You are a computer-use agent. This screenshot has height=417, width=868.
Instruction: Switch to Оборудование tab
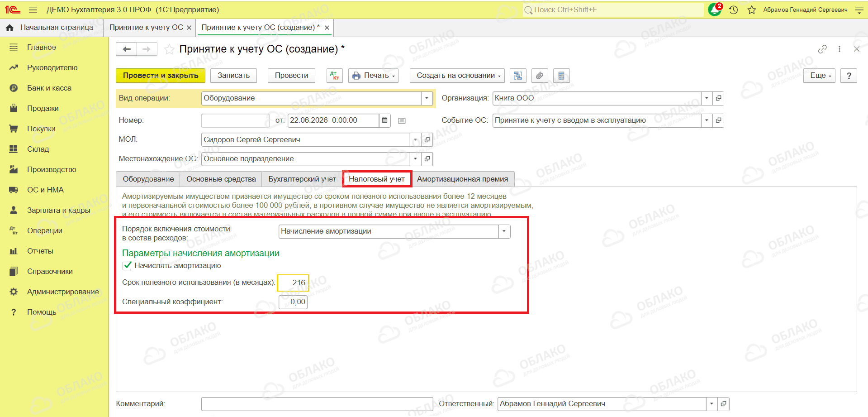click(x=148, y=179)
